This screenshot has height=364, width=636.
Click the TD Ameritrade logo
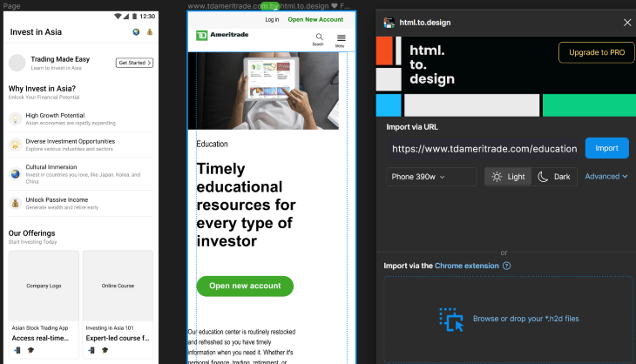click(x=222, y=35)
